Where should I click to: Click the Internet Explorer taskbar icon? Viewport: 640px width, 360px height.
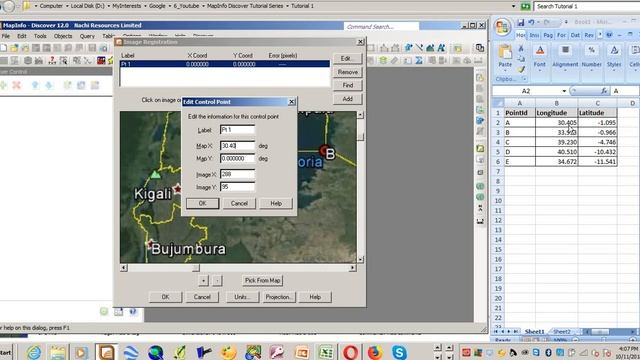pyautogui.click(x=33, y=352)
